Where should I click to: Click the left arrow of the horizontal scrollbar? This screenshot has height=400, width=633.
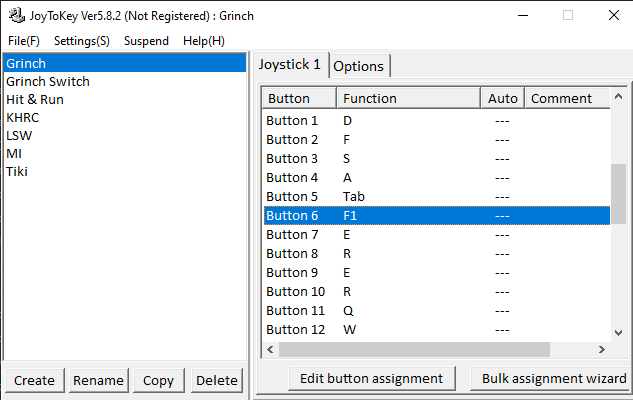pyautogui.click(x=270, y=350)
